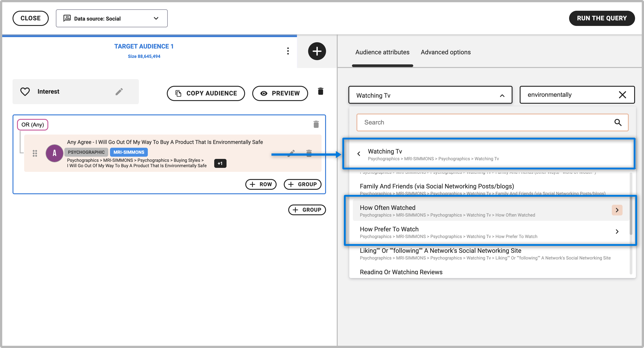Open the three-dot menu for Target Audience 1

pyautogui.click(x=288, y=51)
